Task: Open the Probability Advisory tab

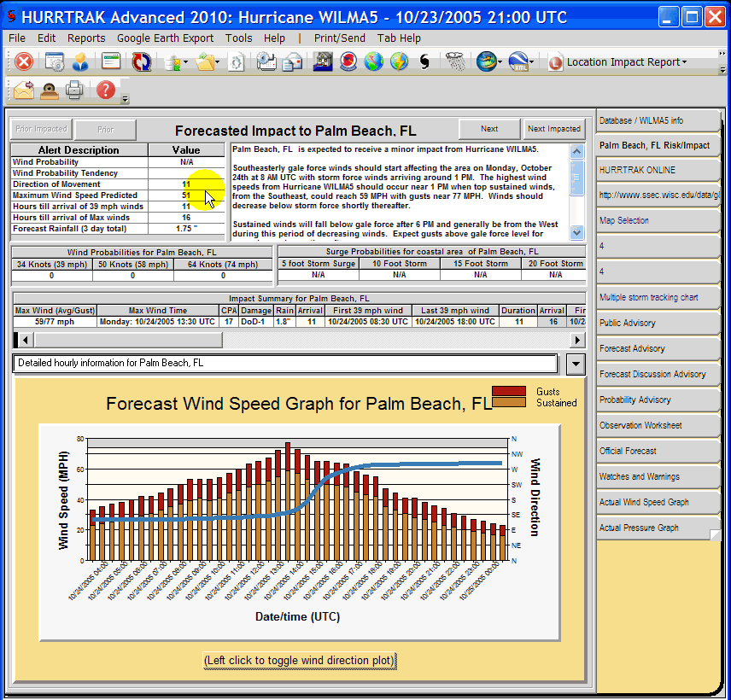Action: pyautogui.click(x=658, y=400)
